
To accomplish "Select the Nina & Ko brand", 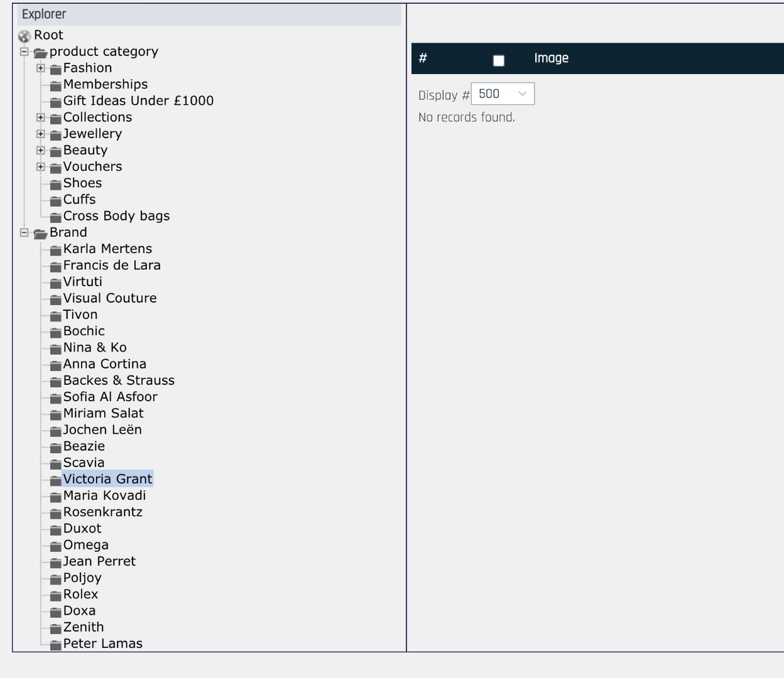I will point(95,347).
